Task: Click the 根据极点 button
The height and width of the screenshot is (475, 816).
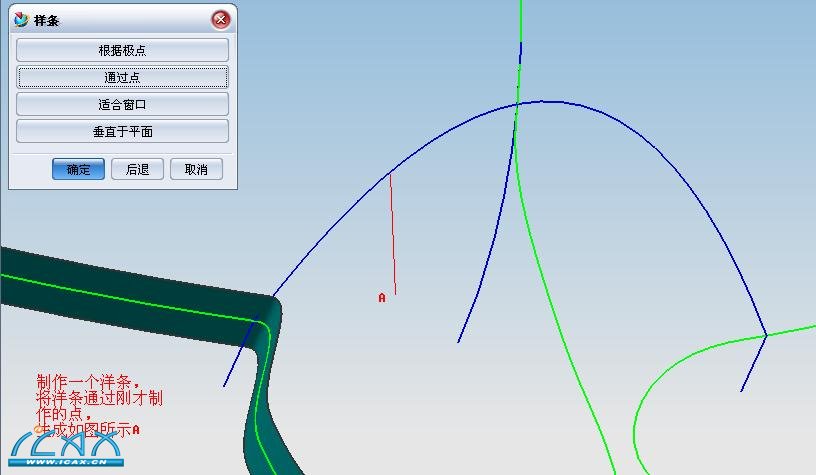Action: (x=122, y=50)
